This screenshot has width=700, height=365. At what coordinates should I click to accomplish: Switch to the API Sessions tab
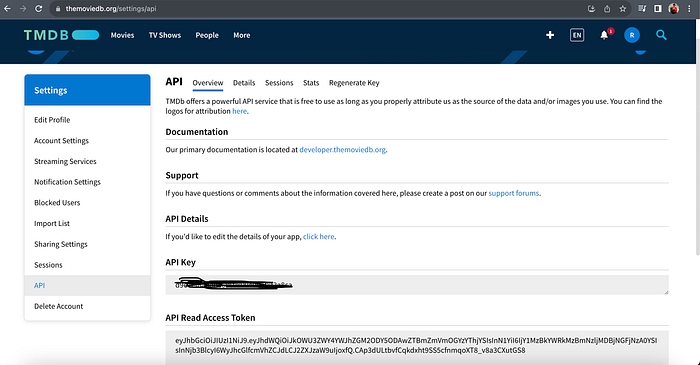click(x=279, y=83)
